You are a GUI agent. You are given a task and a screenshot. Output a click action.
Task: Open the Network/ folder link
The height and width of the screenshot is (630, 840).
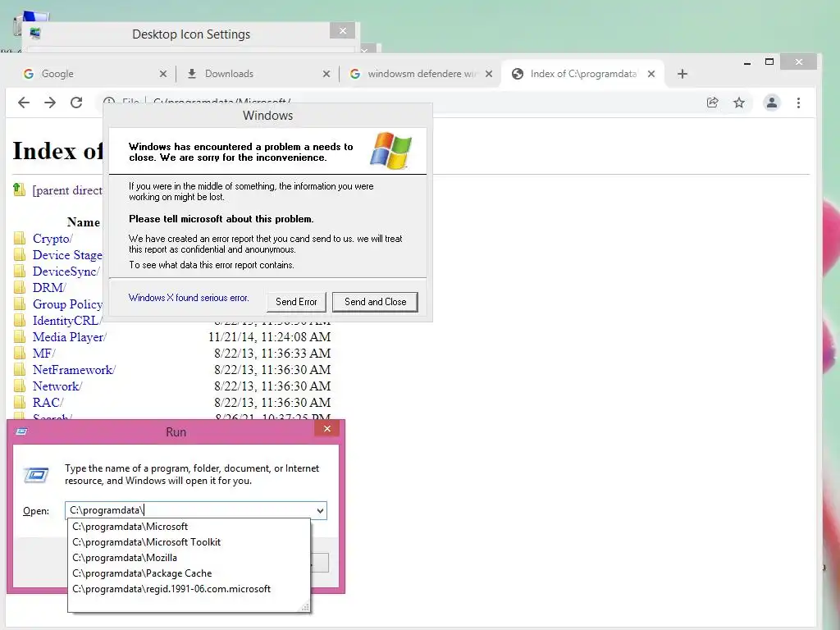tap(57, 386)
